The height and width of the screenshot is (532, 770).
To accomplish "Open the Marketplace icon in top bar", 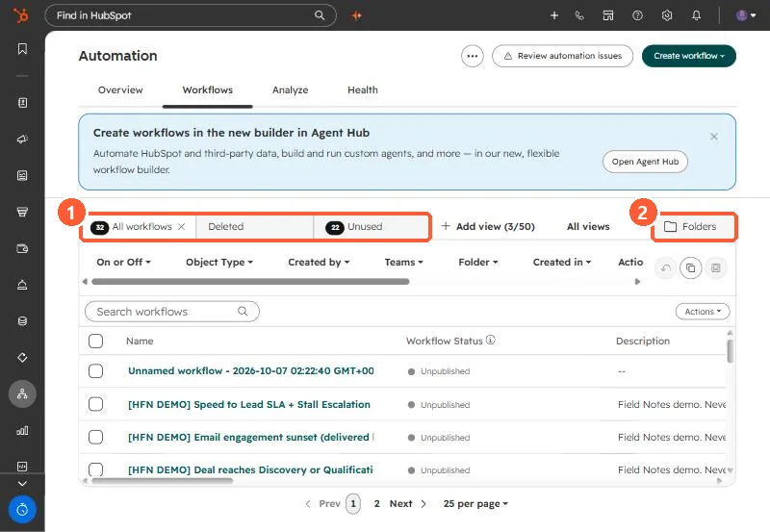I will point(608,15).
